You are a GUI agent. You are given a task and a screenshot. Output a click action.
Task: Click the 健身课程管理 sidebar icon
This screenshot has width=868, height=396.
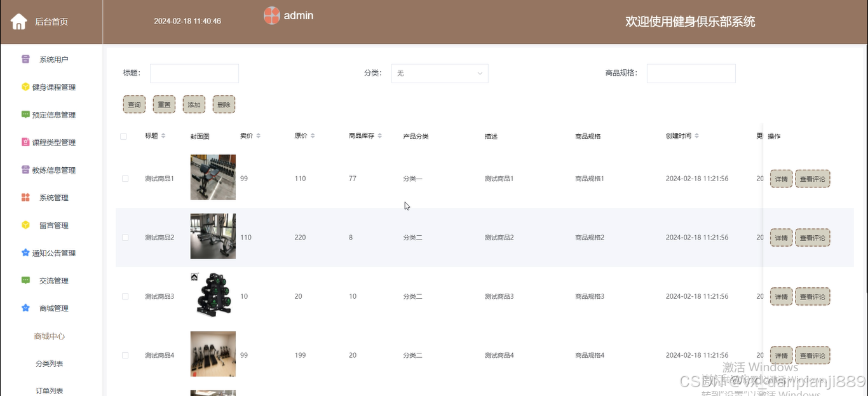point(25,87)
